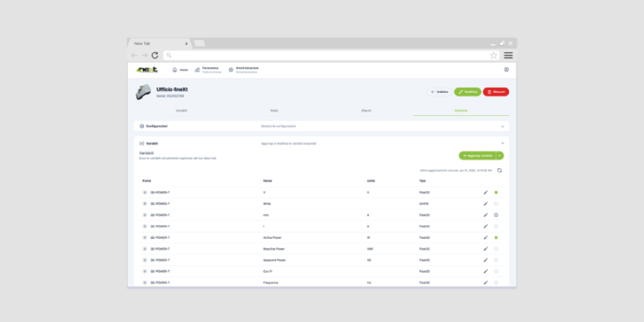Favorite the Reactive Power variable star
Screen dimensions: 644x322
click(496, 249)
